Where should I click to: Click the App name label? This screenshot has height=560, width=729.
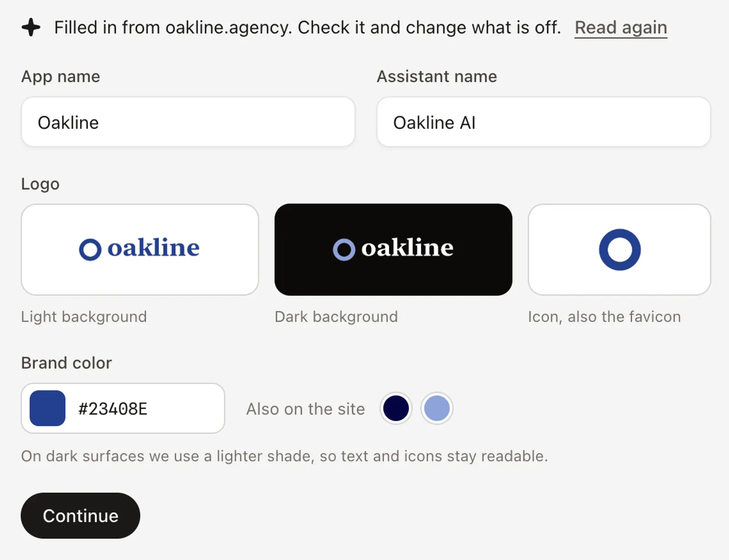click(x=61, y=77)
